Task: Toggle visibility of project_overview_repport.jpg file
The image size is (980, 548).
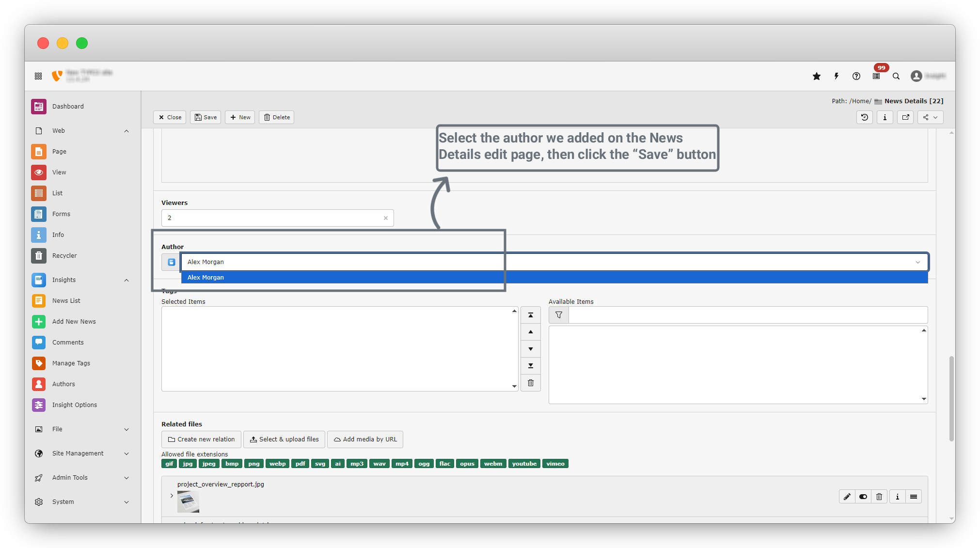Action: [863, 497]
